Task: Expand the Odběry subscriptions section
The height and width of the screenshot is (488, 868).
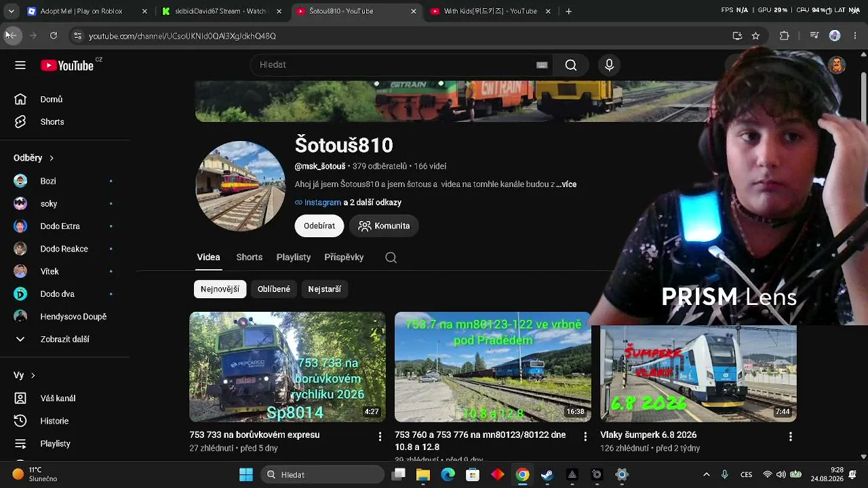Action: coord(34,158)
